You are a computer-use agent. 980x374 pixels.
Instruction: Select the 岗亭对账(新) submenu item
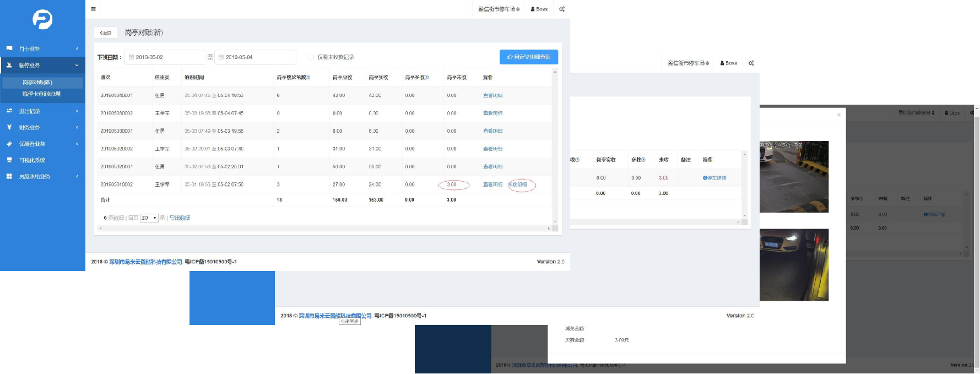tap(43, 83)
